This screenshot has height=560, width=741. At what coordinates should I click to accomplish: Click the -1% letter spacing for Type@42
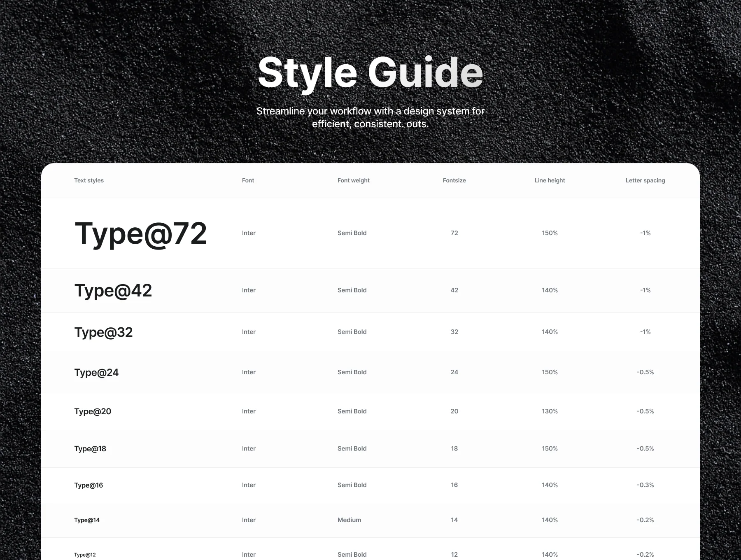pyautogui.click(x=645, y=290)
